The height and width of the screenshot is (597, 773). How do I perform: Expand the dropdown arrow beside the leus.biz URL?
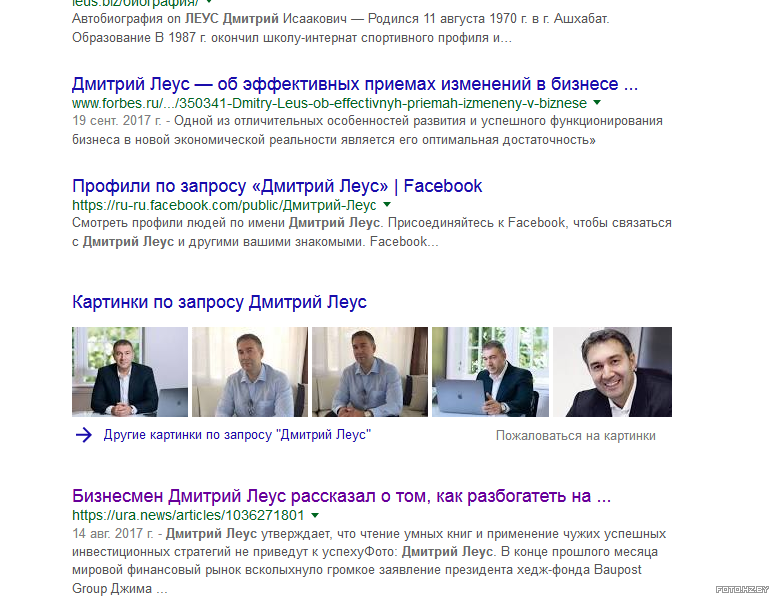pos(209,2)
